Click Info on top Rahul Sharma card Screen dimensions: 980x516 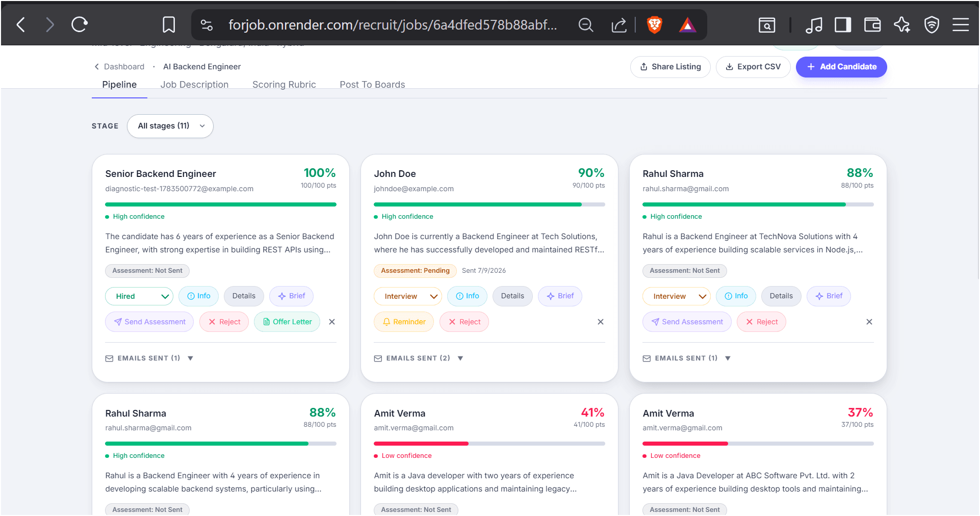coord(736,296)
